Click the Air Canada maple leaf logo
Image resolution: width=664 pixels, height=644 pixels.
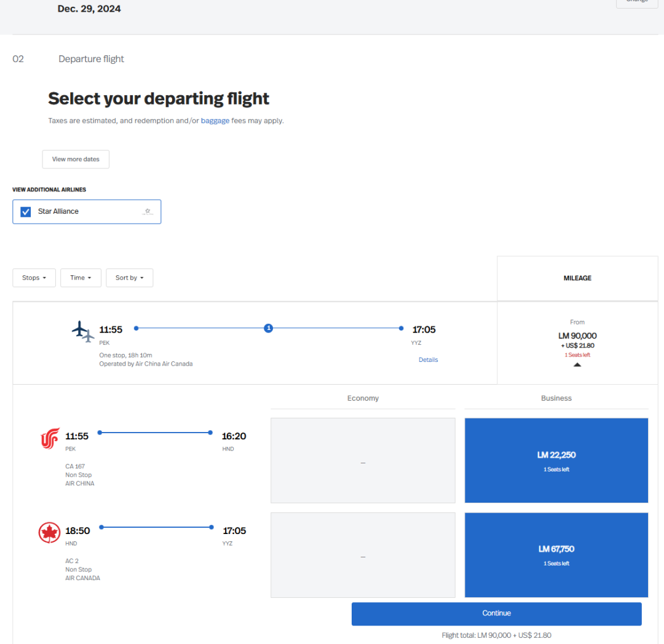pyautogui.click(x=49, y=533)
